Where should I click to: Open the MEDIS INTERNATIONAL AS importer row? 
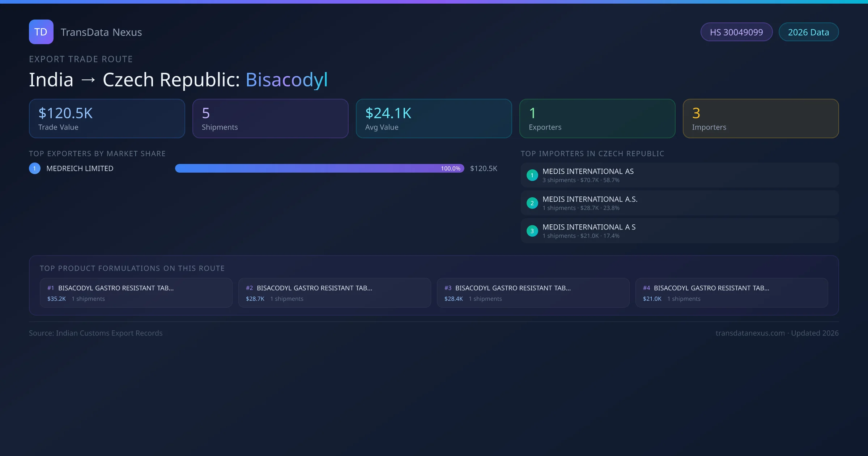click(x=679, y=175)
